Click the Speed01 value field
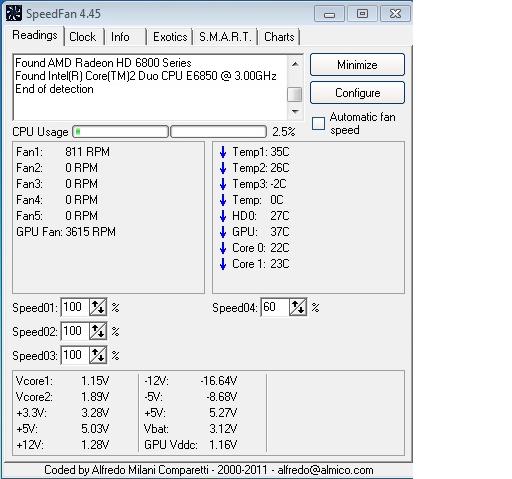The height and width of the screenshot is (479, 512). click(75, 307)
